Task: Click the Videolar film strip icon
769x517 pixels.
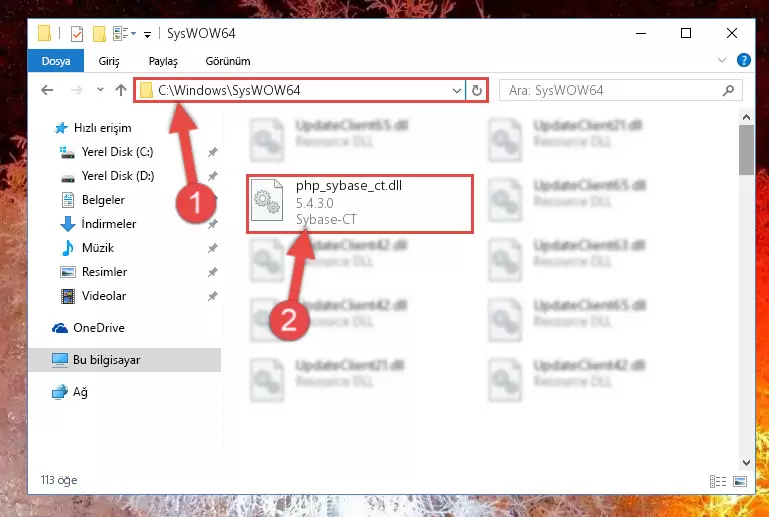Action: click(x=68, y=296)
